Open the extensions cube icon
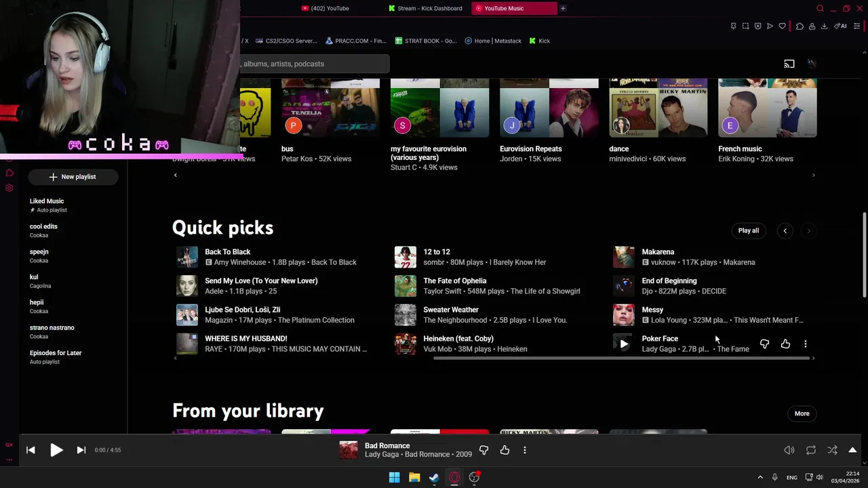This screenshot has height=488, width=868. (800, 26)
